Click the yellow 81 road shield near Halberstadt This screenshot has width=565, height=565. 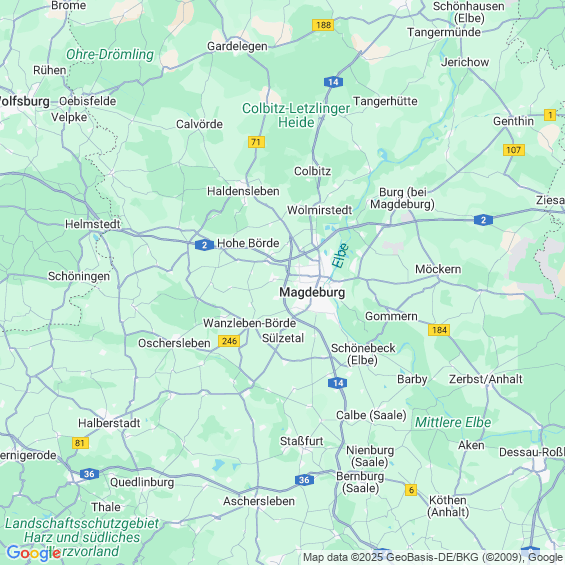(80, 443)
